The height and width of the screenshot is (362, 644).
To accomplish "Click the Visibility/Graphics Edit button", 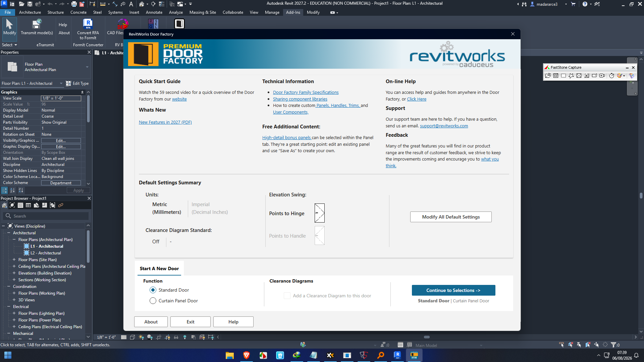I will 61,141.
